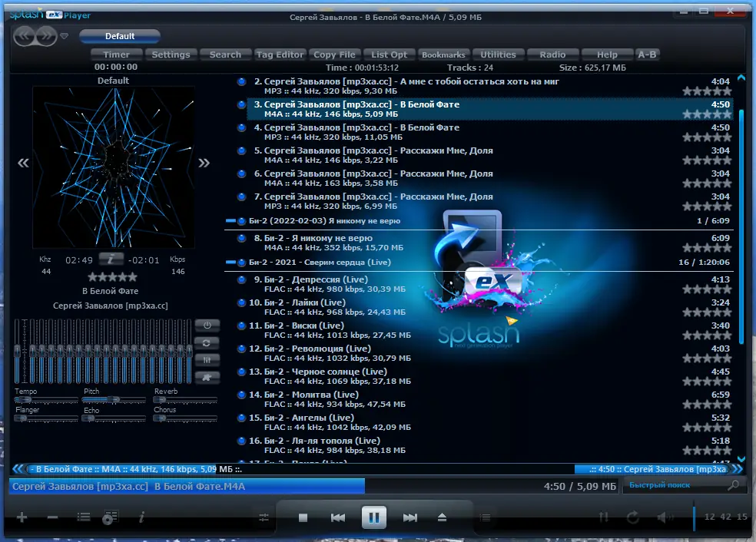Click rating stars under the time counters
The image size is (756, 542).
pyautogui.click(x=112, y=277)
